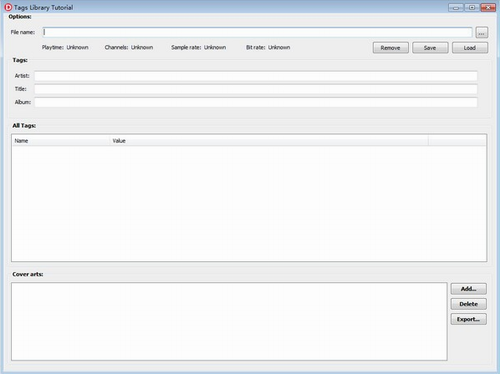The height and width of the screenshot is (374, 500).
Task: Click the Remove button
Action: 390,48
